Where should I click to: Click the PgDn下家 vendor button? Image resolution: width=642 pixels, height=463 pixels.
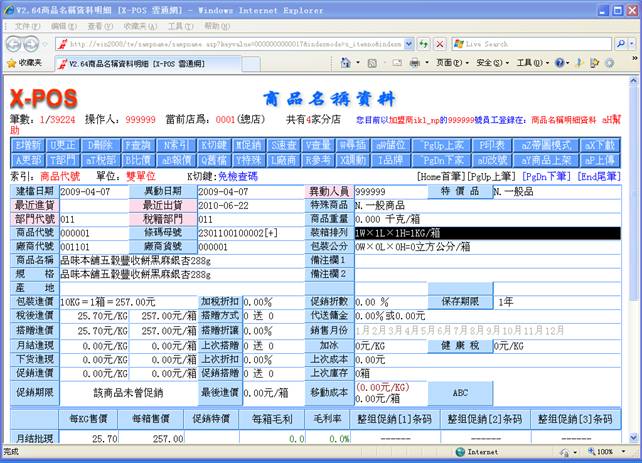(x=442, y=159)
